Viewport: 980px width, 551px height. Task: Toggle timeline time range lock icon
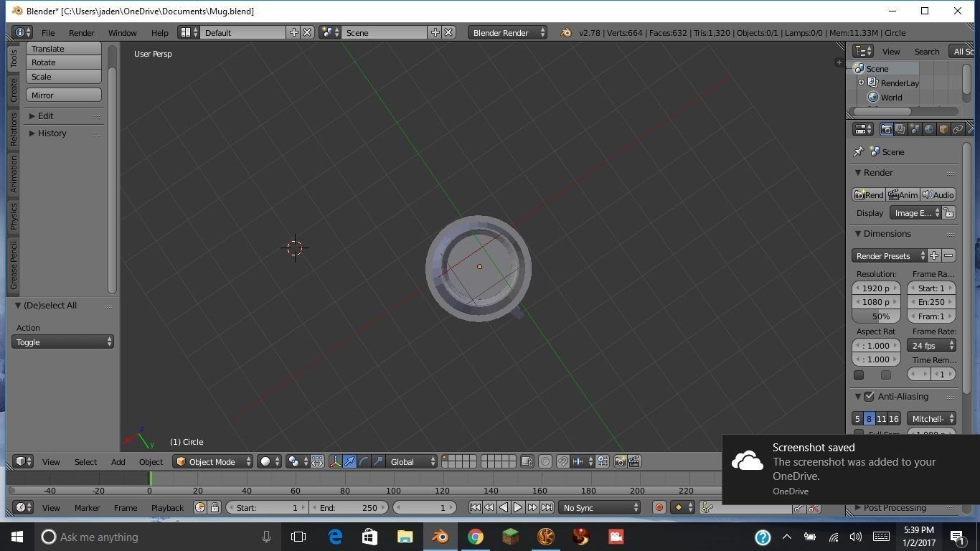click(x=215, y=507)
